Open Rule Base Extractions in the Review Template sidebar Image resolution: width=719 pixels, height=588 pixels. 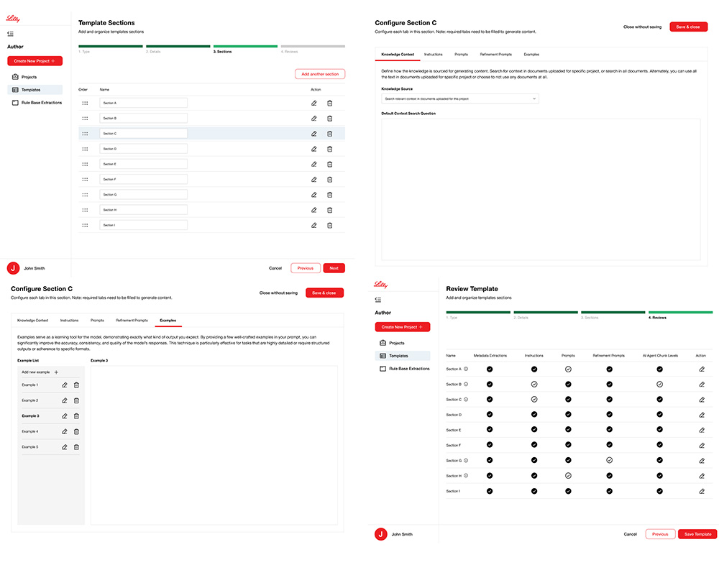(x=408, y=369)
